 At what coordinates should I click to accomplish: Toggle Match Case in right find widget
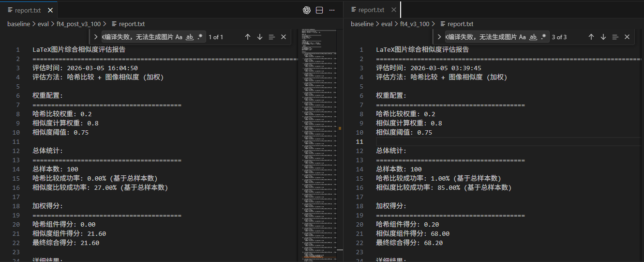(522, 37)
